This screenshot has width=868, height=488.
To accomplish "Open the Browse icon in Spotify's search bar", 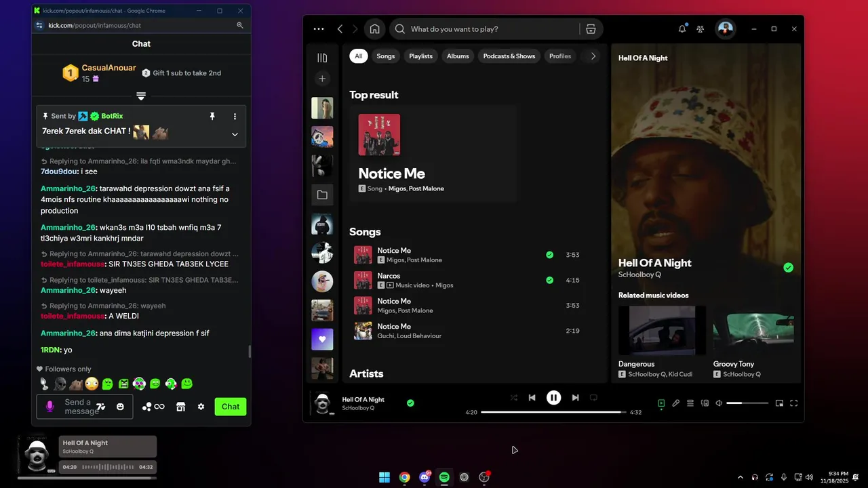I will click(591, 29).
